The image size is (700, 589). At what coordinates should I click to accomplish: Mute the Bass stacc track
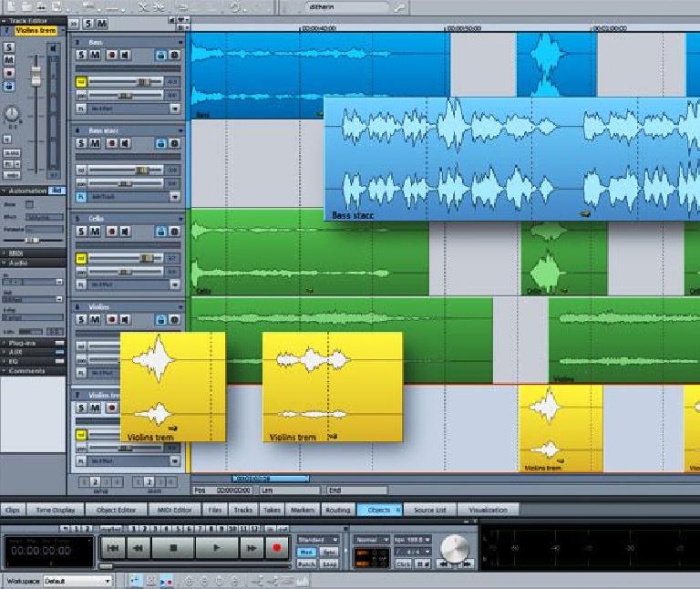pos(97,144)
